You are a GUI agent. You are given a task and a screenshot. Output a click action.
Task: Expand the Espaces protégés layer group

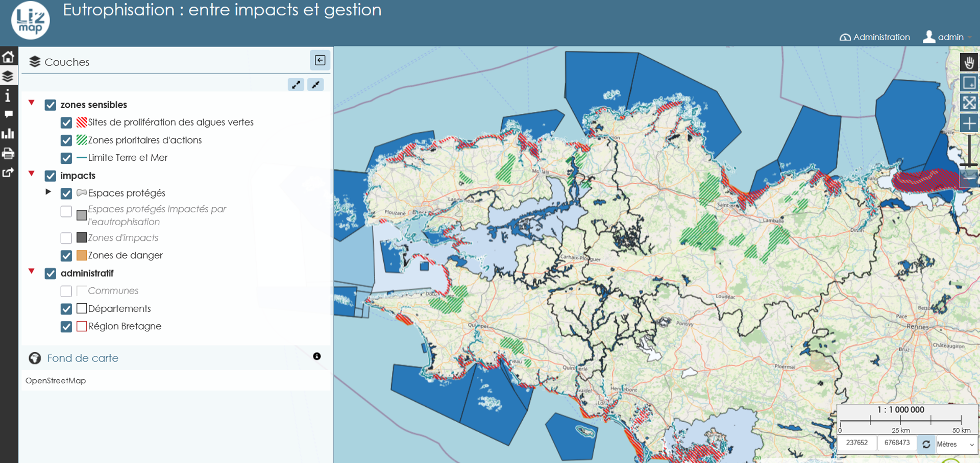[x=48, y=192]
